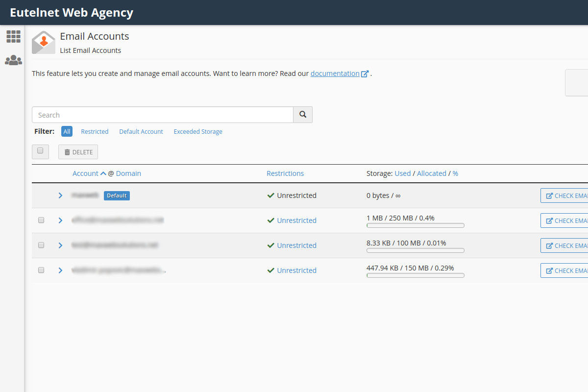588x392 pixels.
Task: Expand the 100 MB allocated account row
Action: pos(60,245)
